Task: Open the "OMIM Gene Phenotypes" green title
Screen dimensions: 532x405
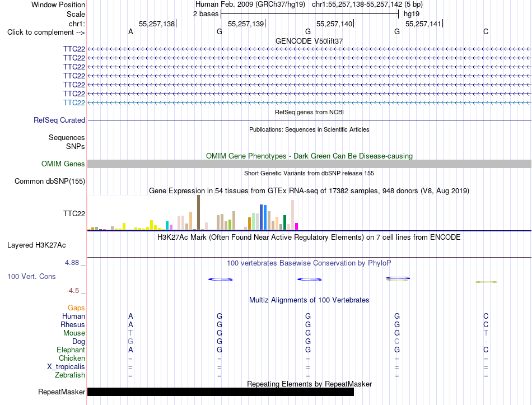Action: pyautogui.click(x=309, y=156)
